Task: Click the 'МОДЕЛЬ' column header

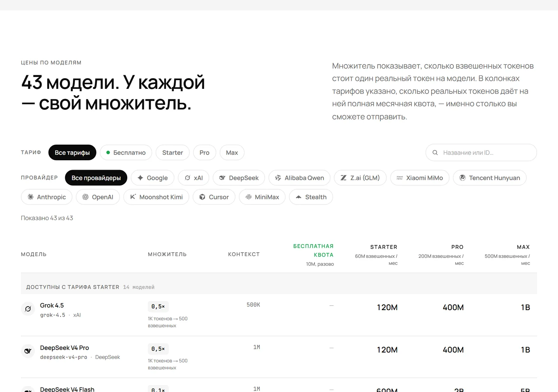Action: coord(34,254)
